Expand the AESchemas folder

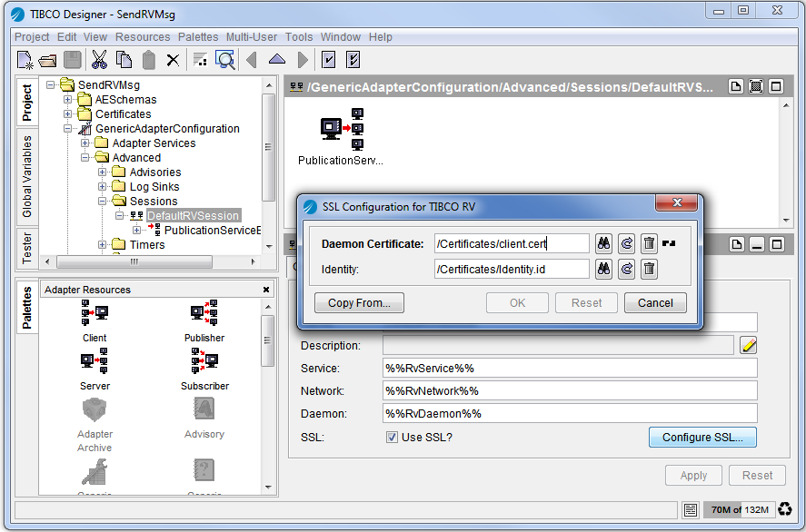pos(67,99)
